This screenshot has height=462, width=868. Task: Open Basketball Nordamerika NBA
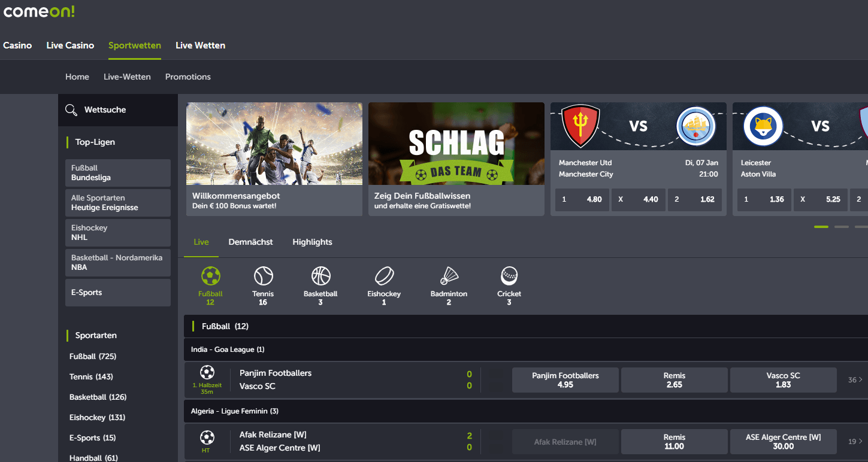click(x=118, y=263)
